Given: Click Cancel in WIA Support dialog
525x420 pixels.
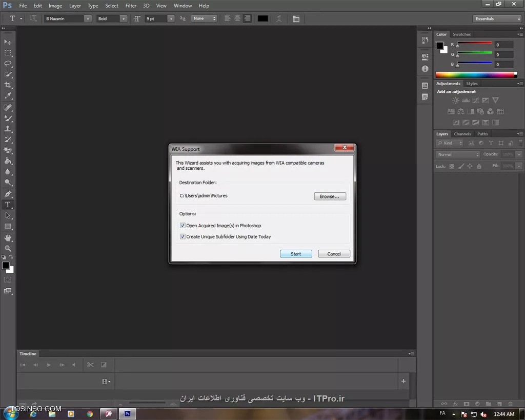Looking at the screenshot, I should [334, 254].
